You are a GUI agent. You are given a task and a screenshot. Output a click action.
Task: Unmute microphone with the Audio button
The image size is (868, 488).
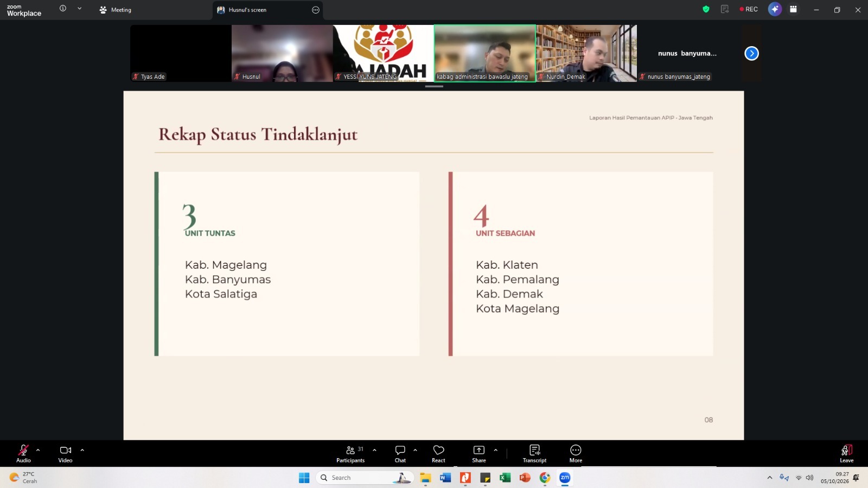(23, 454)
